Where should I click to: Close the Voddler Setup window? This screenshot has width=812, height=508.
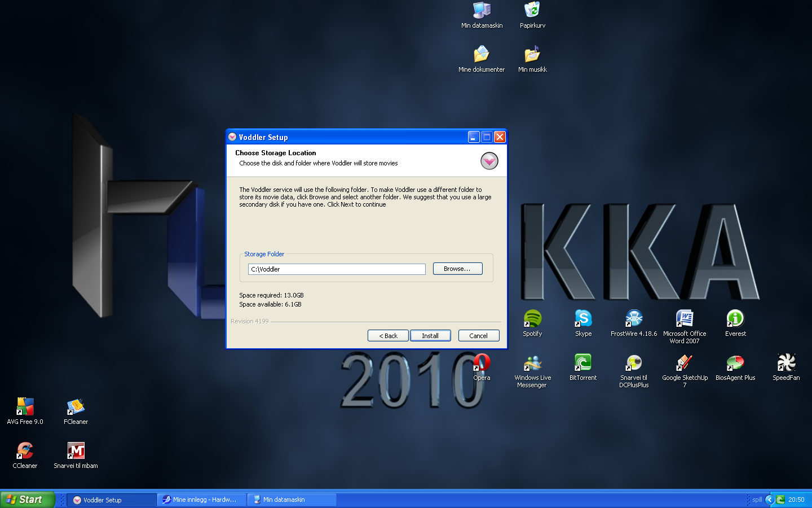pyautogui.click(x=500, y=137)
